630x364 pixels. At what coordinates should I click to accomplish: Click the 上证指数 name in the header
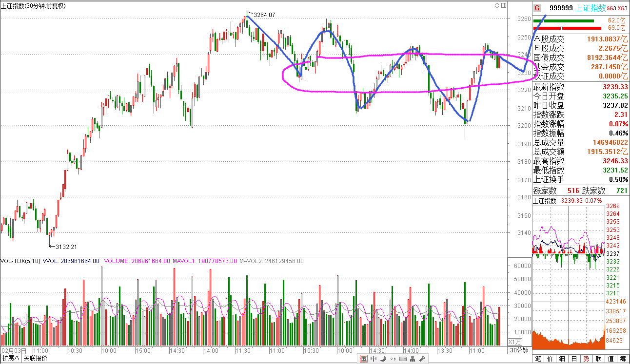pos(591,8)
